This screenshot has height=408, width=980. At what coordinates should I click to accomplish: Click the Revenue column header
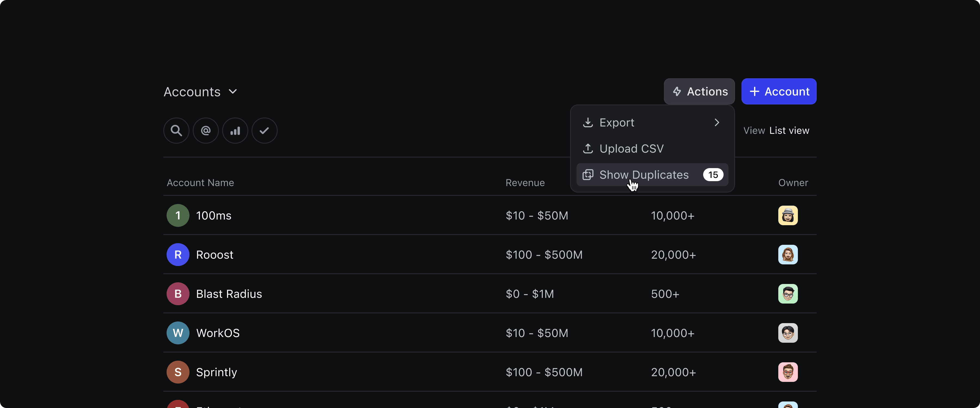pos(525,183)
